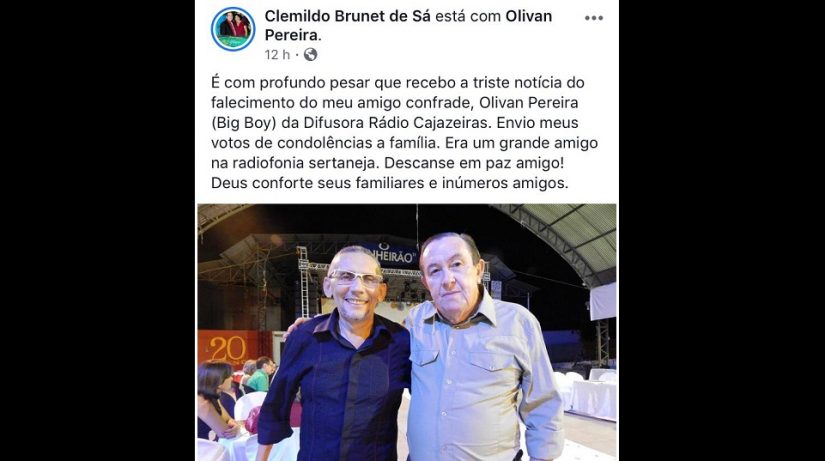Viewport: 825px width, 461px height.
Task: Click the blue banner behind the men
Action: click(x=393, y=255)
